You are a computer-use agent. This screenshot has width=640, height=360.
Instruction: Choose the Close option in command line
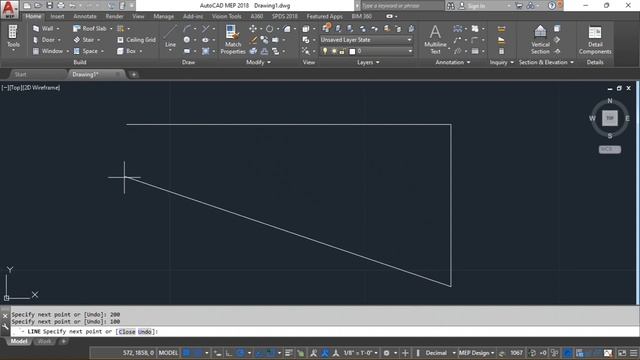127,332
